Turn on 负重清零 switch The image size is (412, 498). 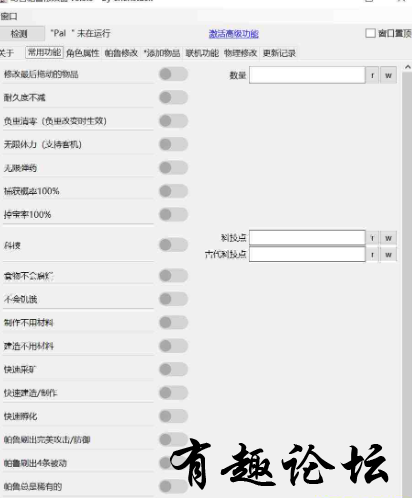pos(173,121)
